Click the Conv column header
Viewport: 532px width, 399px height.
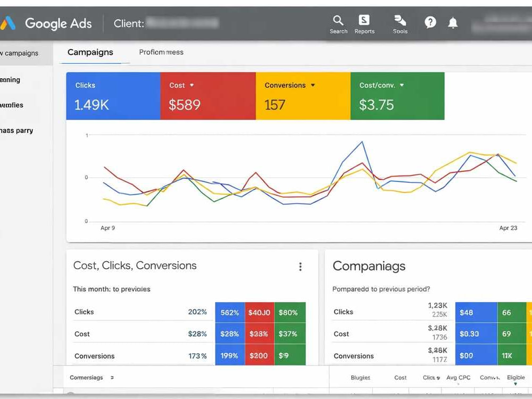coord(489,378)
